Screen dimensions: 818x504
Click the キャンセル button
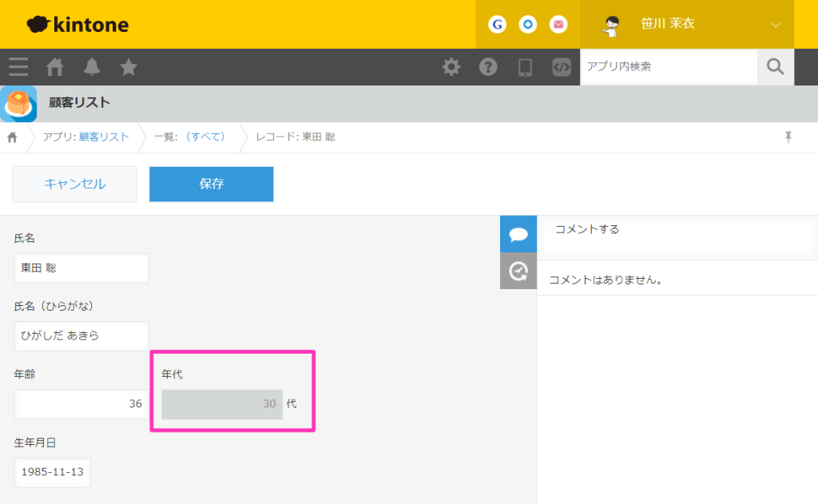point(74,185)
